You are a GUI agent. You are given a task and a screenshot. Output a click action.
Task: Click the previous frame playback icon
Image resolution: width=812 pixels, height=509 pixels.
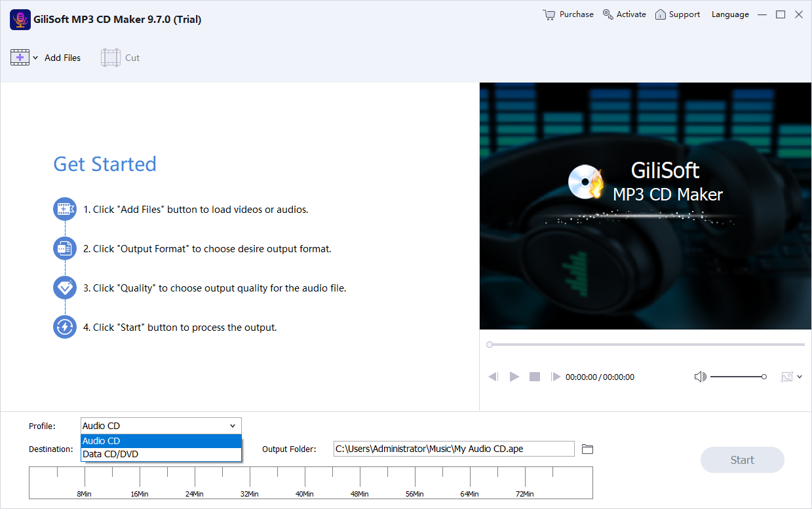pos(493,377)
